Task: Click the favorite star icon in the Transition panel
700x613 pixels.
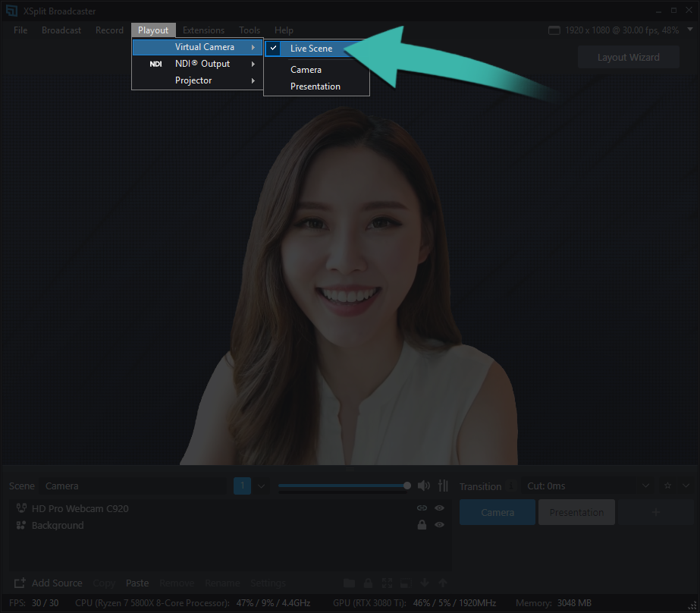Action: pos(666,486)
